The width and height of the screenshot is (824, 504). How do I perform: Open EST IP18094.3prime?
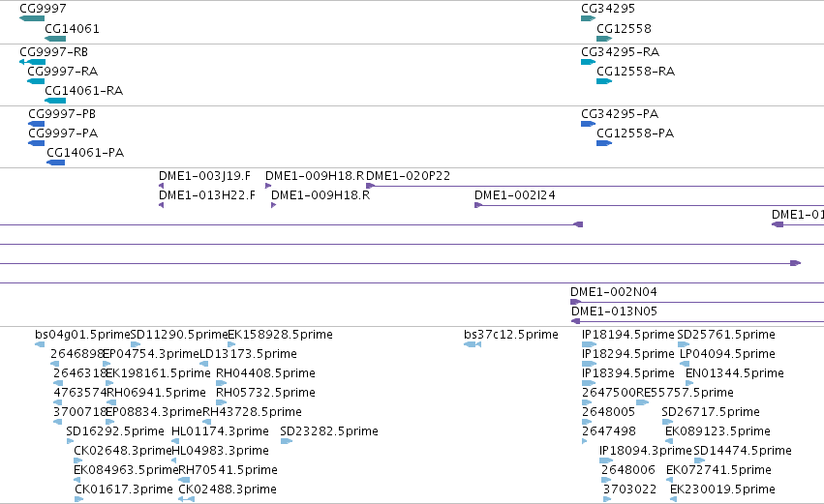click(x=645, y=451)
